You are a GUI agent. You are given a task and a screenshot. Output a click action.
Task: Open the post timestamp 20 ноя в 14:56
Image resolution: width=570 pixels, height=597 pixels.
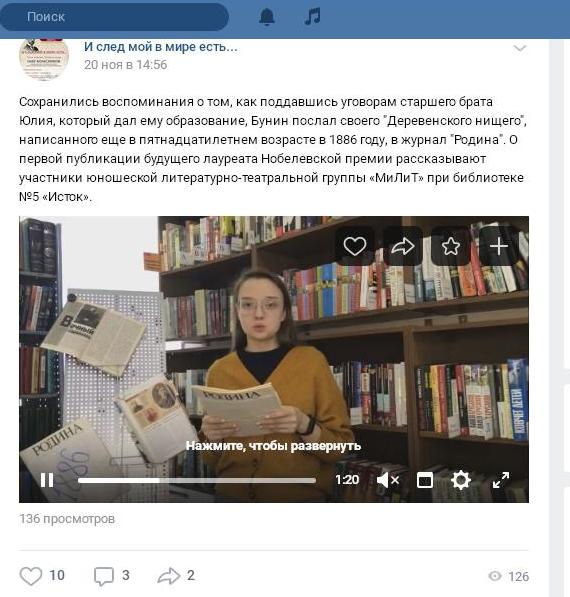tap(126, 65)
